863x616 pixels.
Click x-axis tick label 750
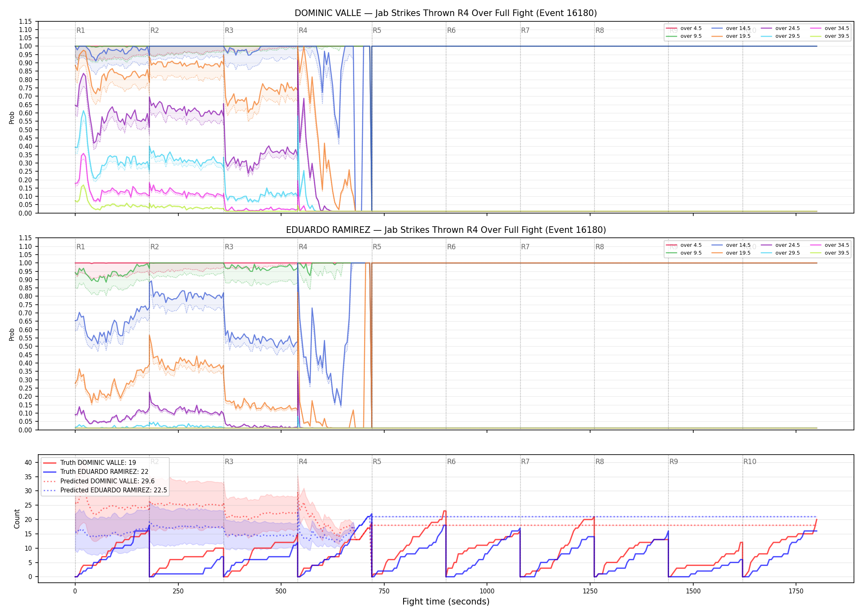click(x=384, y=591)
